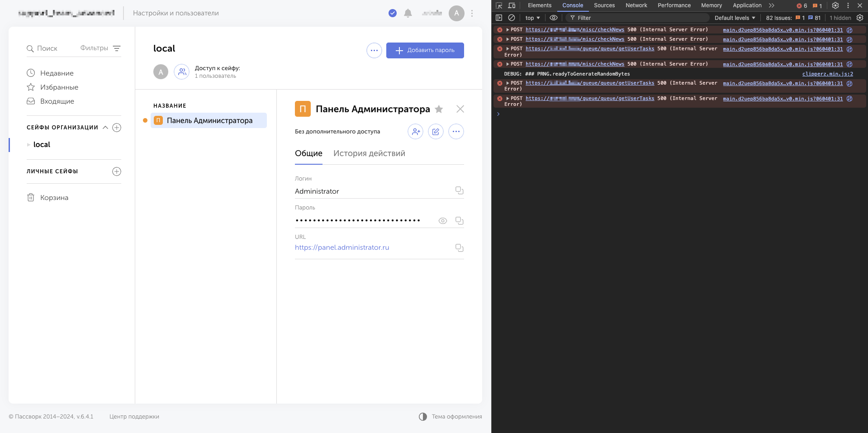Click the blue verification checkmark icon
This screenshot has width=868, height=433.
tap(393, 13)
